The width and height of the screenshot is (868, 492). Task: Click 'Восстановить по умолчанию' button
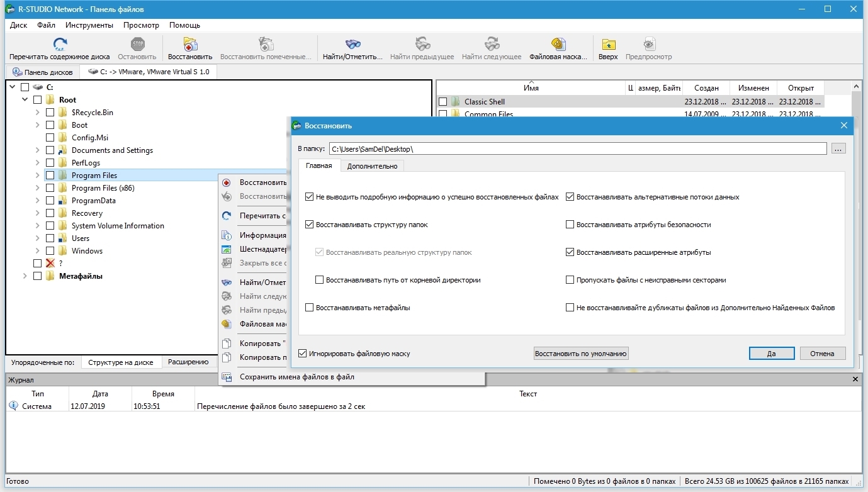(580, 354)
